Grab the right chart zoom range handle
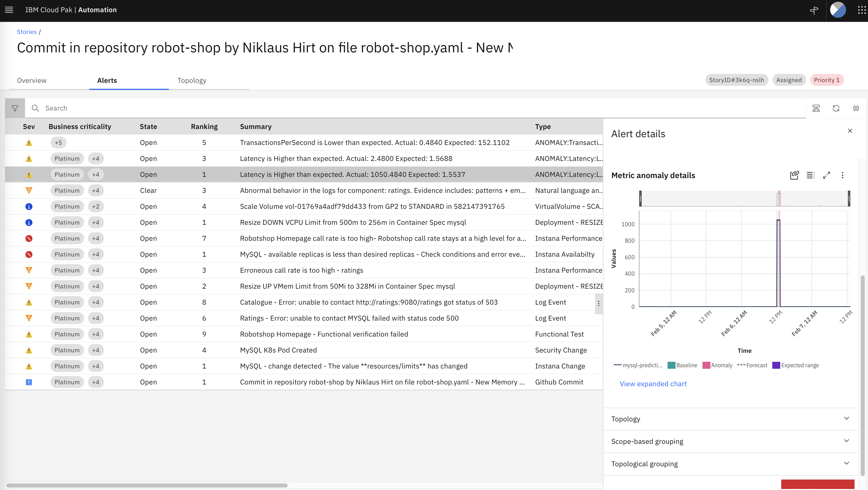This screenshot has height=490, width=868. click(x=849, y=199)
